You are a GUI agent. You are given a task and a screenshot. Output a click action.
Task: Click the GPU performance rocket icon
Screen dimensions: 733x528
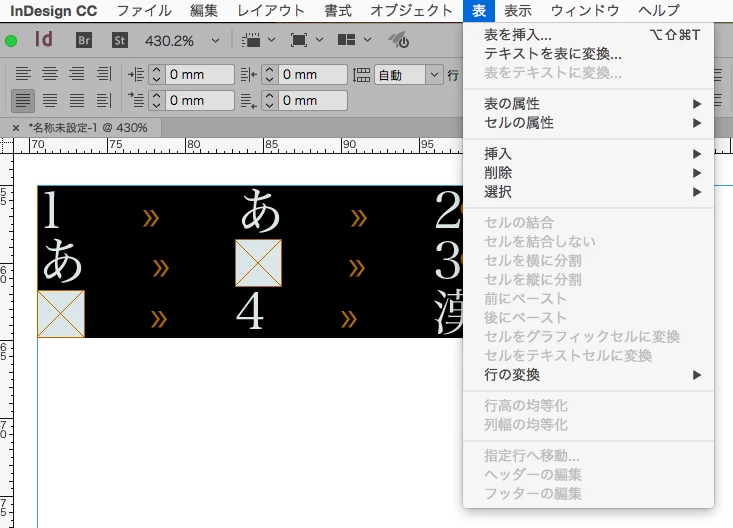[x=398, y=40]
